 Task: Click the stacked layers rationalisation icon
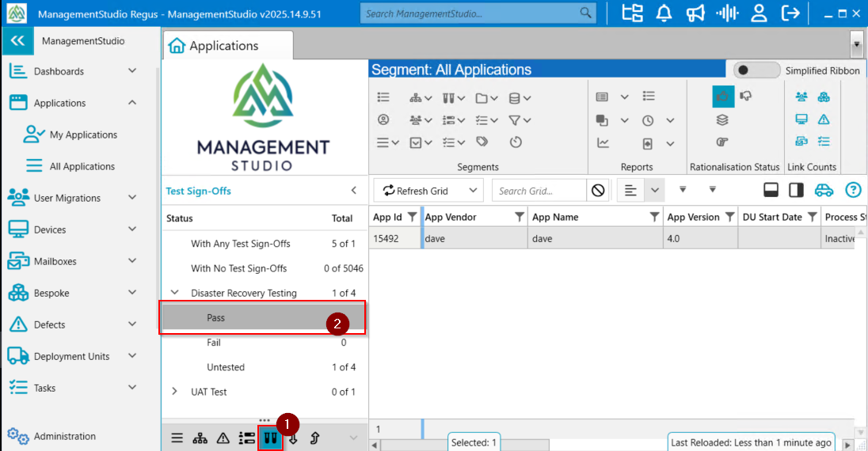[x=721, y=120]
